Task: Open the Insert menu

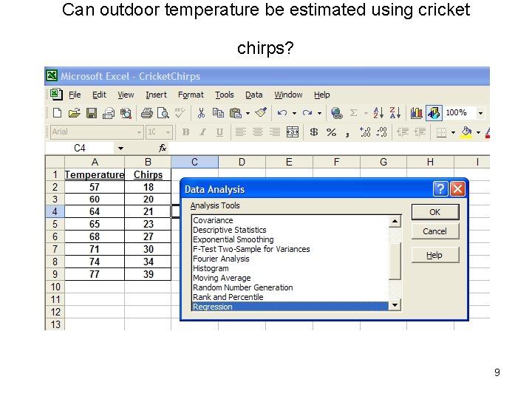Action: point(156,95)
